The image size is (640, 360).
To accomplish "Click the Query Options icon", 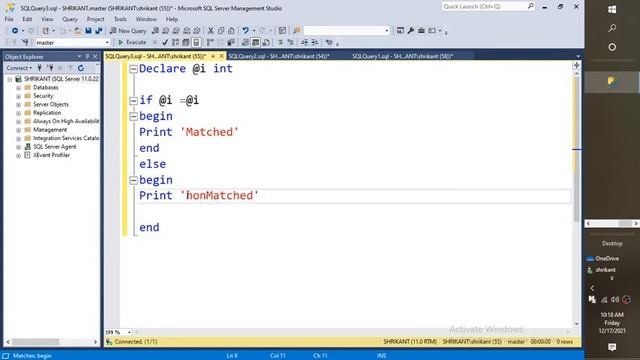I will [x=186, y=42].
